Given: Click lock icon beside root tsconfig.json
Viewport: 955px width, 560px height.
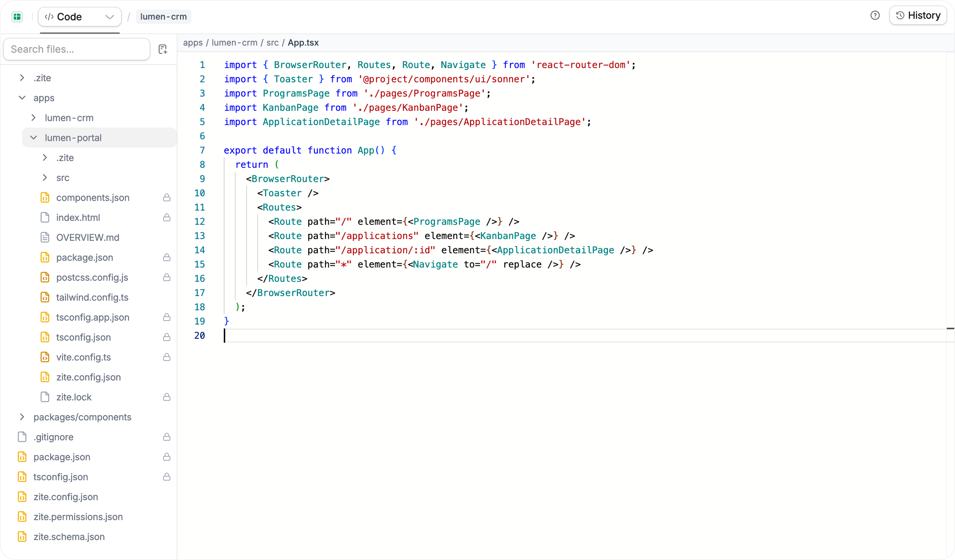Looking at the screenshot, I should (167, 477).
